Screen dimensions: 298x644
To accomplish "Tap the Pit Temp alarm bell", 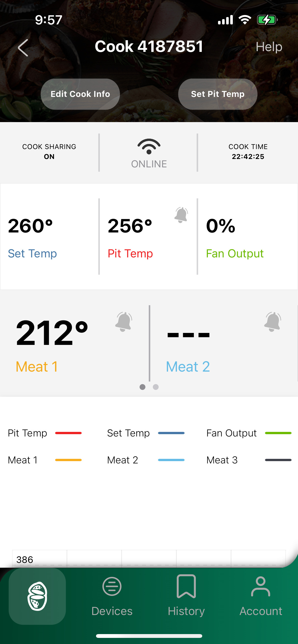I will pyautogui.click(x=181, y=215).
